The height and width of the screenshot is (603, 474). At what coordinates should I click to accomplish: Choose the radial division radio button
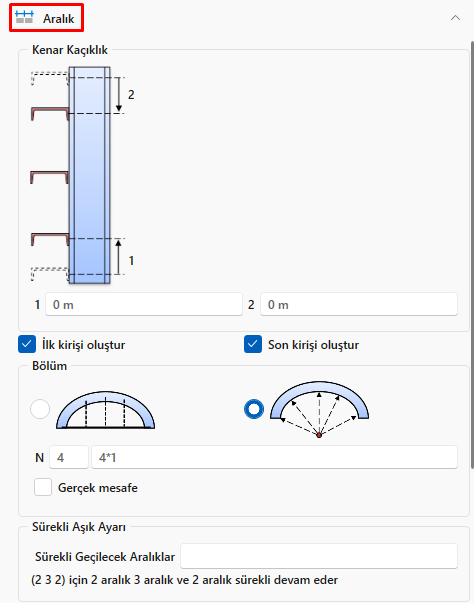(254, 409)
